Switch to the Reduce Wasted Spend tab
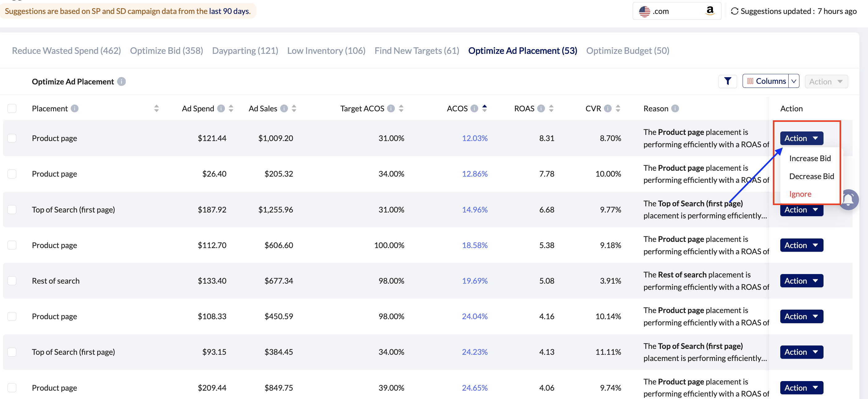Screen dimensions: 868x399 (x=66, y=51)
